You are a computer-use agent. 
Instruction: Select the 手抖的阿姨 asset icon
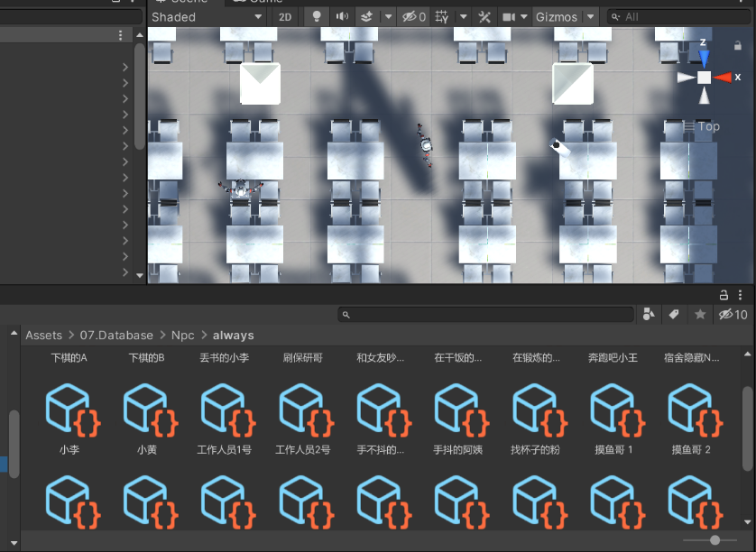(461, 409)
